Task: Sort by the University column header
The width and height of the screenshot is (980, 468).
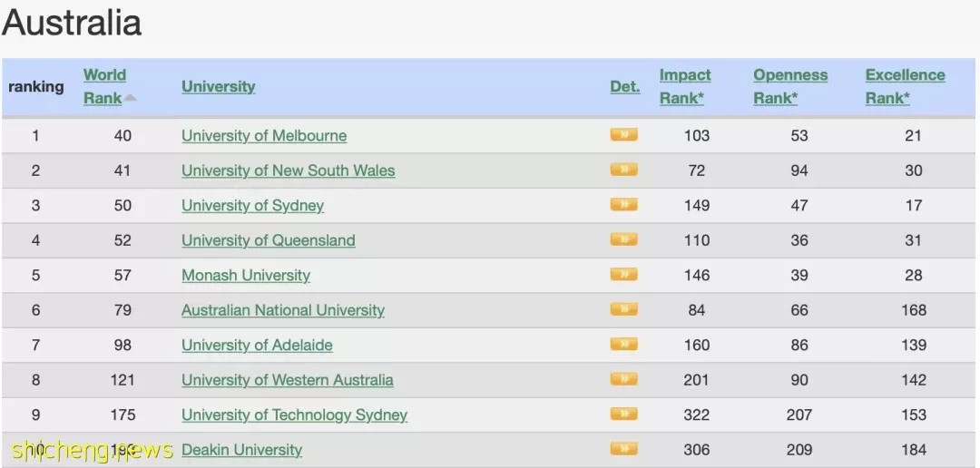Action: (218, 87)
